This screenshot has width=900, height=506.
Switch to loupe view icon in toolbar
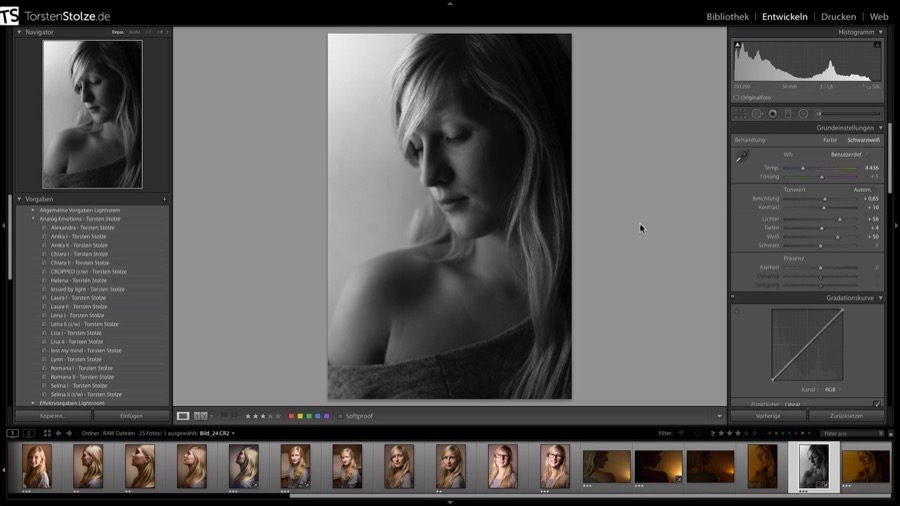(x=183, y=416)
